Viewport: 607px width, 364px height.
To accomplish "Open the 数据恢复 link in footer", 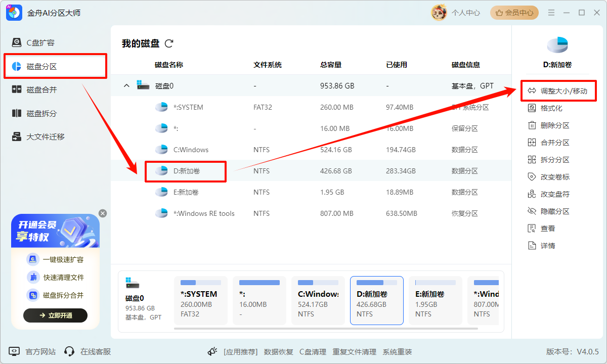I will pos(278,351).
